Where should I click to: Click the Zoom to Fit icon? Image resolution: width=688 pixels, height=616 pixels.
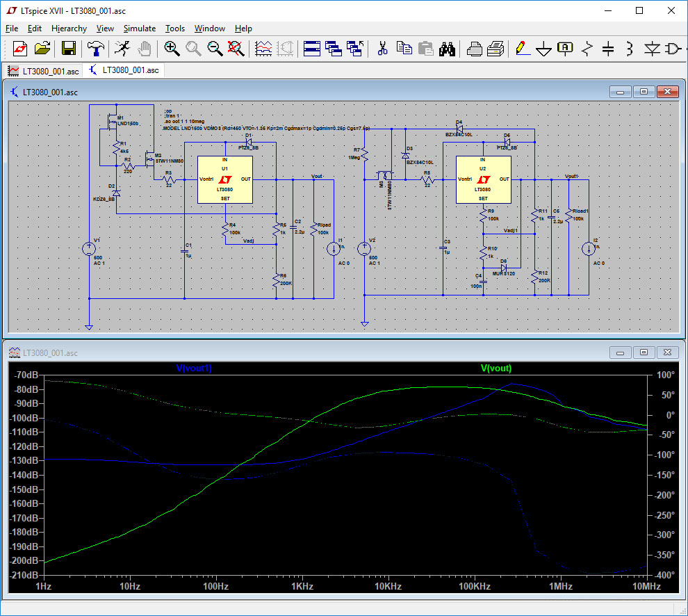point(236,48)
